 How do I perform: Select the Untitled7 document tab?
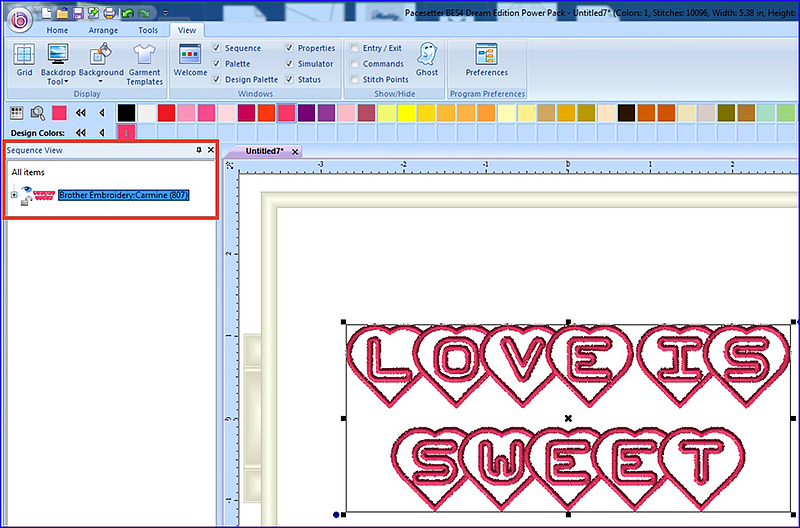pos(264,151)
